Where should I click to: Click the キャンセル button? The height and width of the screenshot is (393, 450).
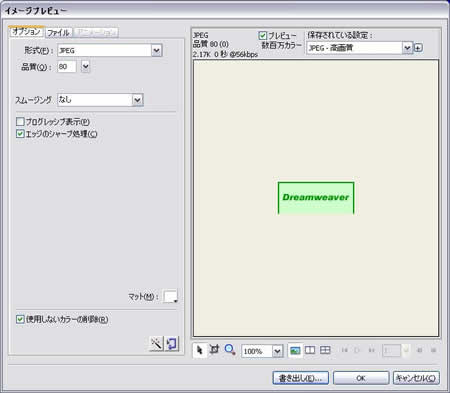click(416, 378)
